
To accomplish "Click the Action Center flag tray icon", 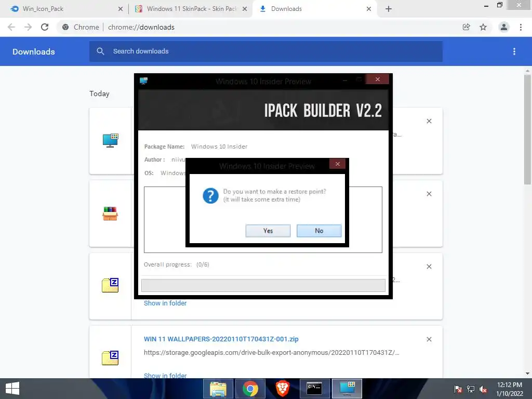I will click(x=458, y=389).
